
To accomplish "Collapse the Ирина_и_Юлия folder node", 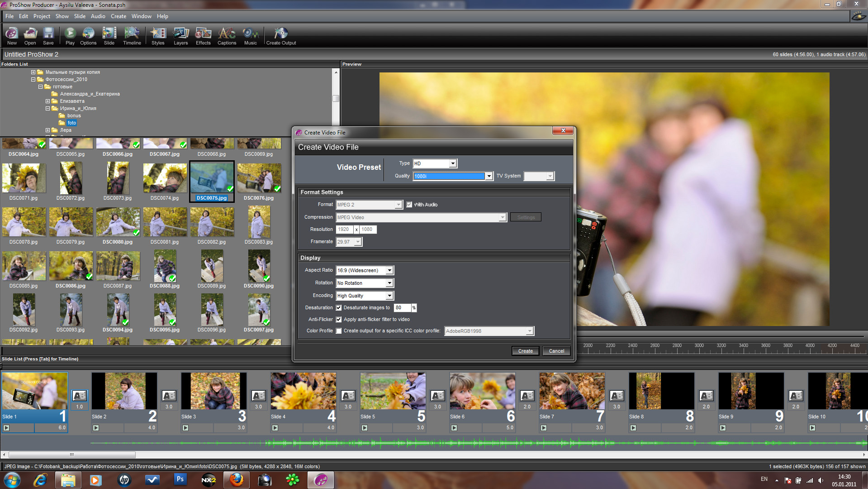I will [x=47, y=109].
